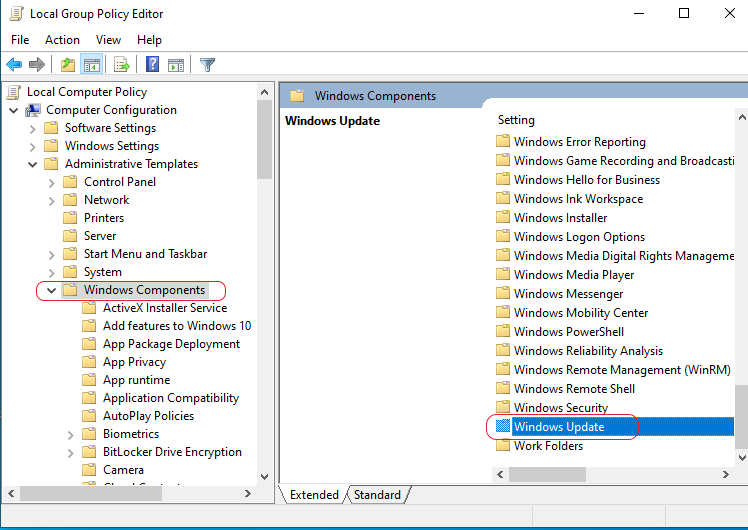Screen dimensions: 748x530
Task: Collapse the Computer Configuration node
Action: [x=14, y=111]
